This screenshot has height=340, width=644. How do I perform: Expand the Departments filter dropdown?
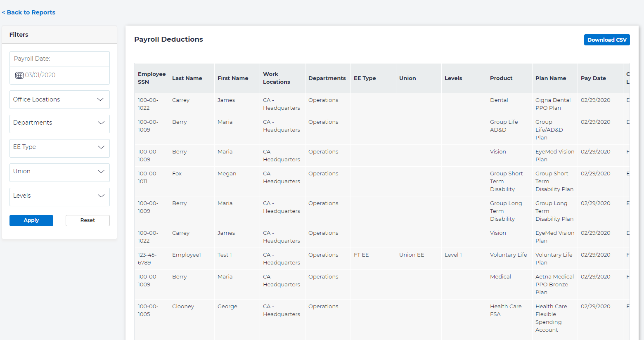[59, 123]
